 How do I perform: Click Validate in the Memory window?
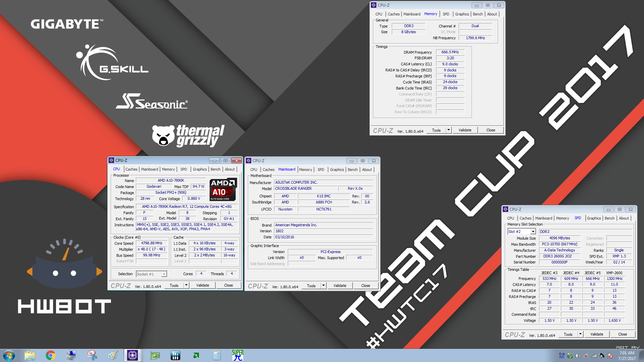(x=465, y=130)
